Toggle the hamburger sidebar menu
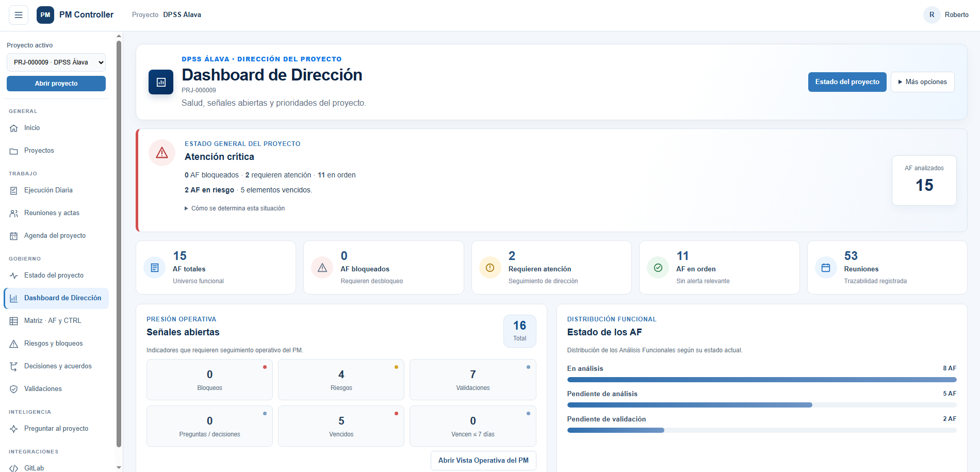Viewport: 980px width, 472px height. [x=19, y=15]
